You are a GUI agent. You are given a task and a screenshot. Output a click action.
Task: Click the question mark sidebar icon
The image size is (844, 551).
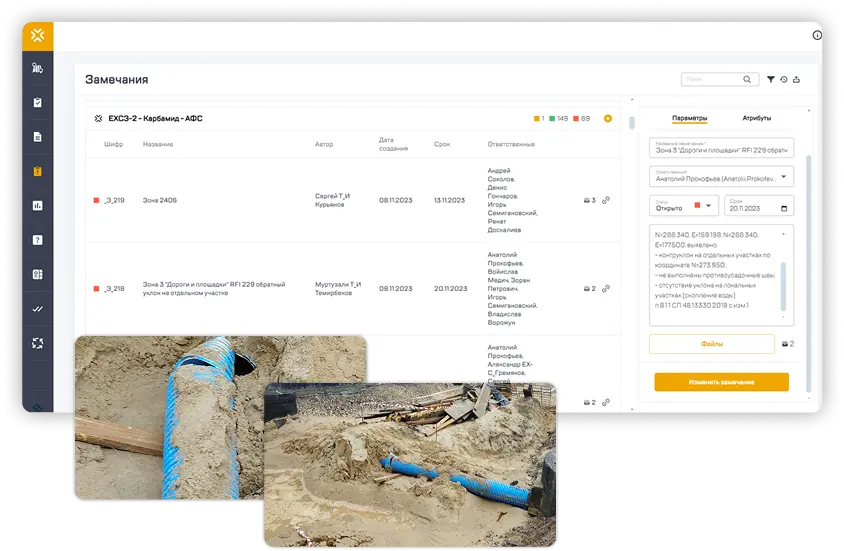click(x=38, y=240)
